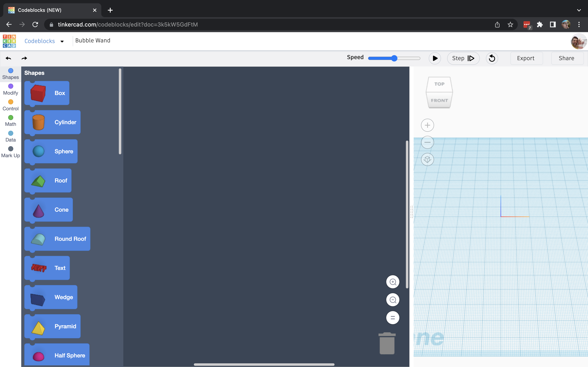Click the Play button to run code
This screenshot has width=588, height=367.
pos(435,58)
